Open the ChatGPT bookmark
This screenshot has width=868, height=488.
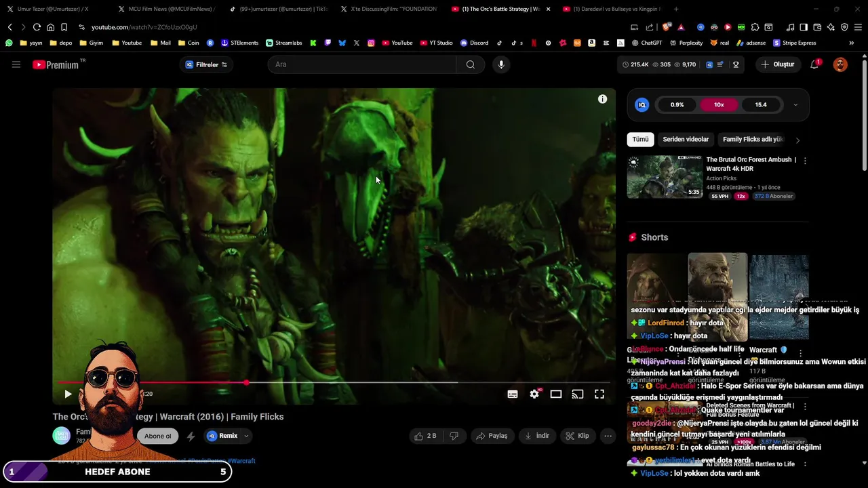coord(646,43)
